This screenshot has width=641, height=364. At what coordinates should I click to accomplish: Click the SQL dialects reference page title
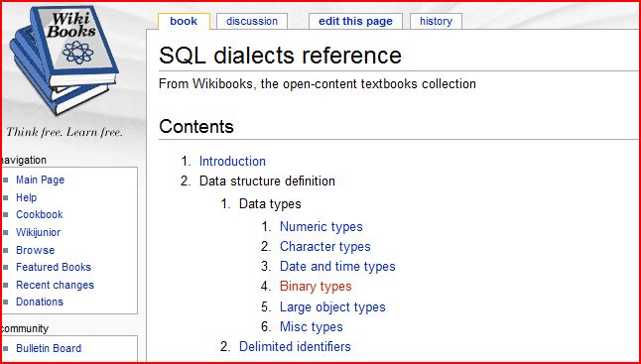(x=280, y=56)
